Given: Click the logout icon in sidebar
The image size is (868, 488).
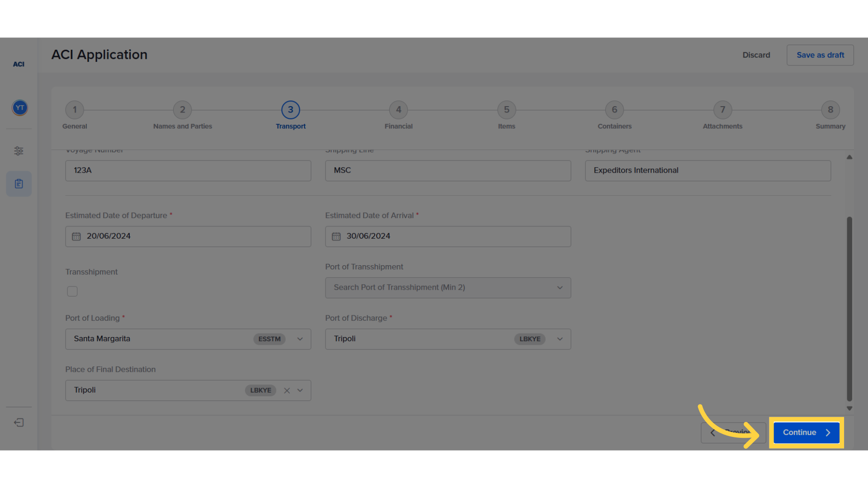Looking at the screenshot, I should (x=19, y=422).
